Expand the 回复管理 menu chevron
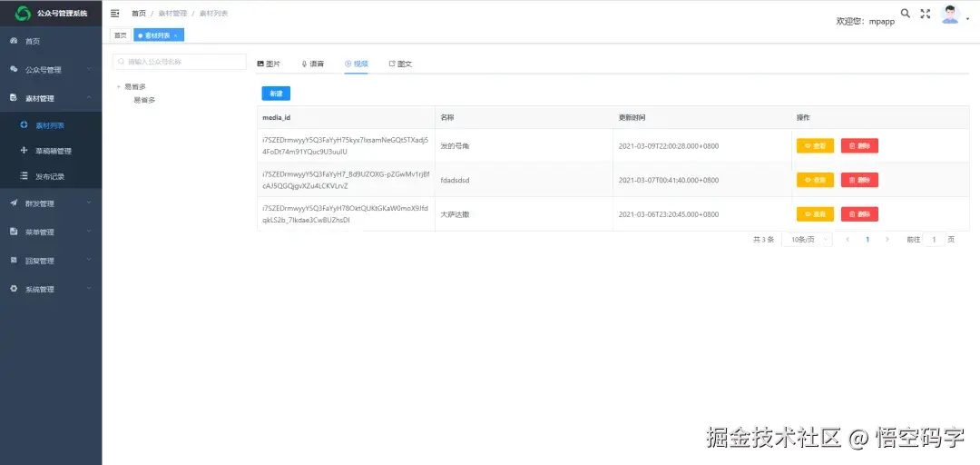Viewport: 980px width, 465px height. click(x=89, y=260)
